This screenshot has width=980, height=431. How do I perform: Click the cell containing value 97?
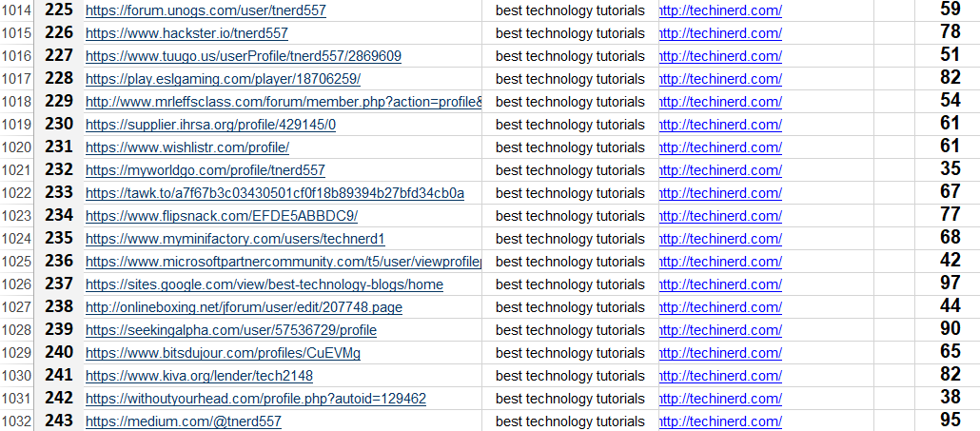[x=949, y=284]
